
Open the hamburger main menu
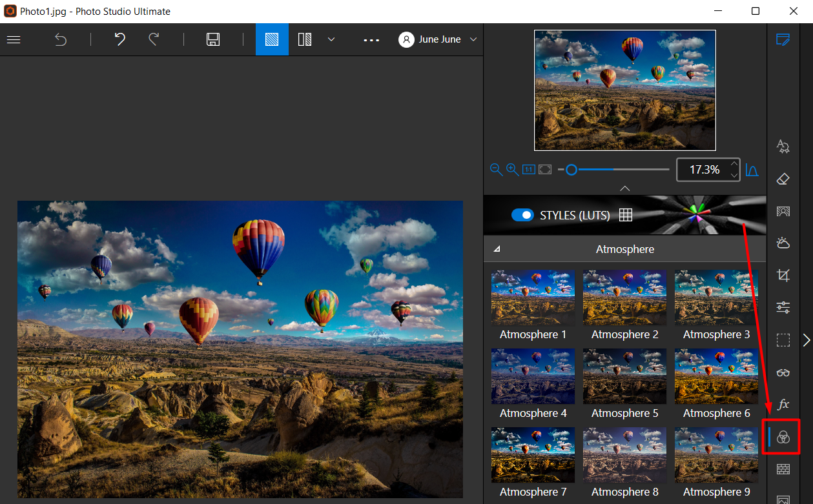(14, 39)
